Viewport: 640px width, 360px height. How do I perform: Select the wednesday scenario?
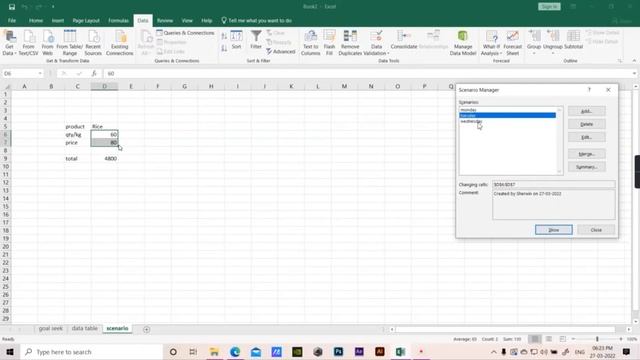[x=507, y=121]
